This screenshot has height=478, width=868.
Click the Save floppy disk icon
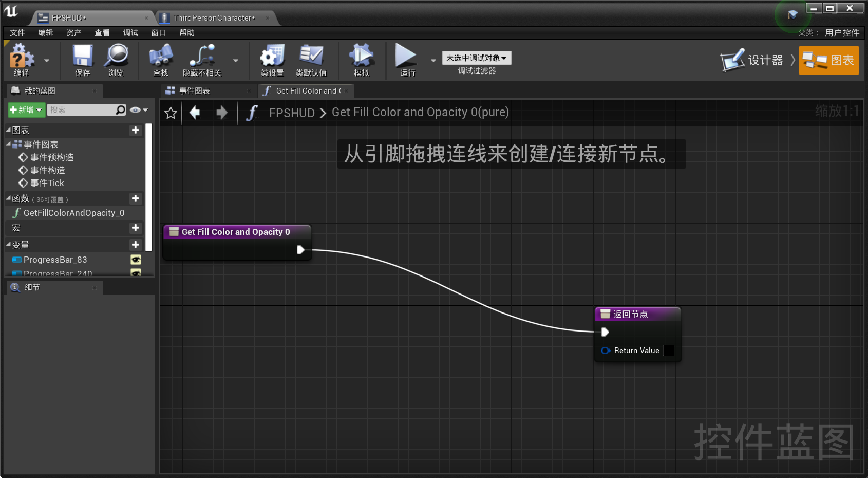(82, 57)
